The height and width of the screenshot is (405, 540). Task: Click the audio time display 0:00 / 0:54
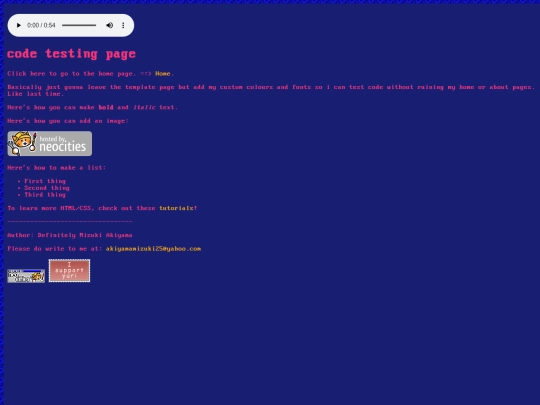(x=41, y=25)
